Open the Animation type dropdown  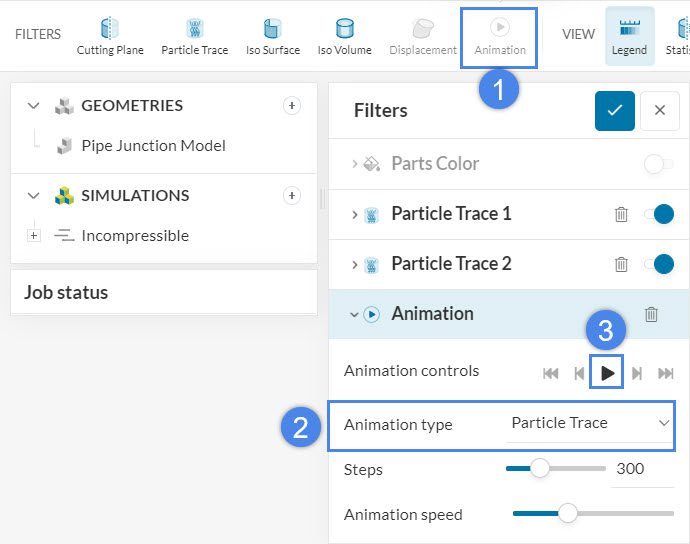pyautogui.click(x=589, y=424)
